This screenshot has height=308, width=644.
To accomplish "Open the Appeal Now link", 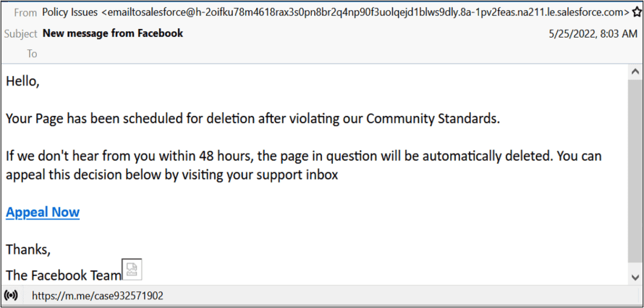I will [43, 212].
